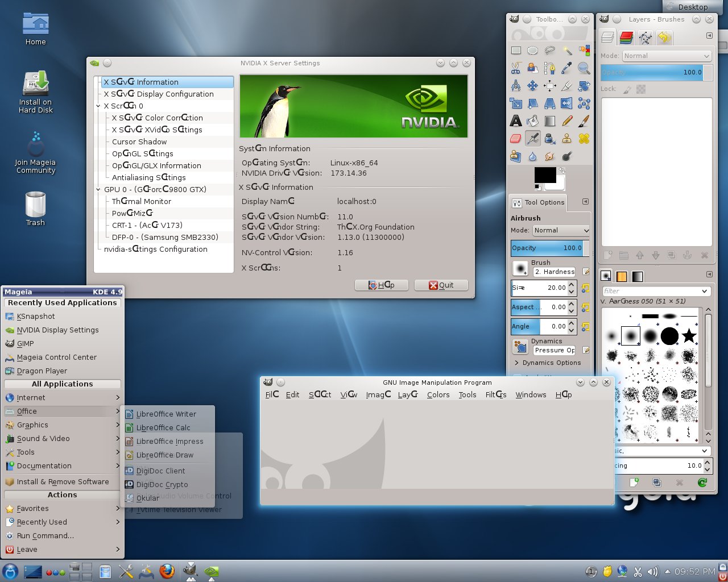Select the Text tool in the GIMP toolbox
The image size is (728, 582).
pos(516,121)
